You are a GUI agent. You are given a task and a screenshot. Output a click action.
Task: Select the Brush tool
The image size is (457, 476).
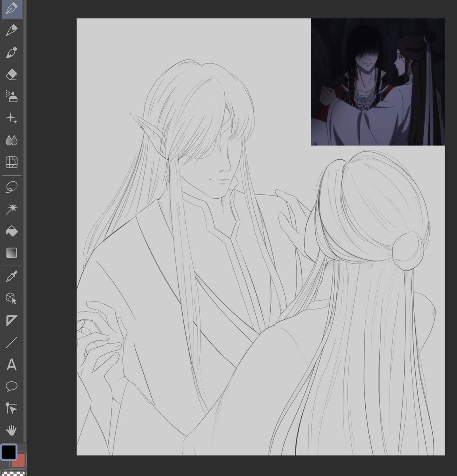tap(12, 52)
